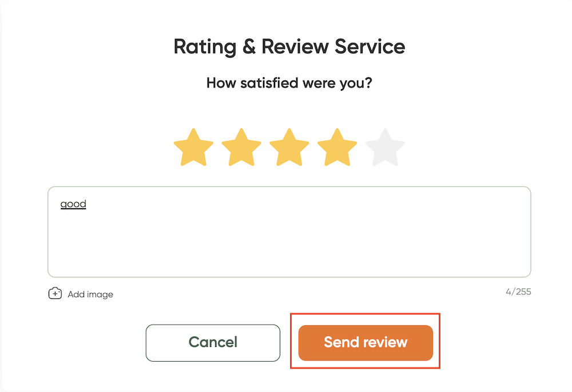The width and height of the screenshot is (572, 392).
Task: Set the rating to three stars
Action: coord(289,147)
